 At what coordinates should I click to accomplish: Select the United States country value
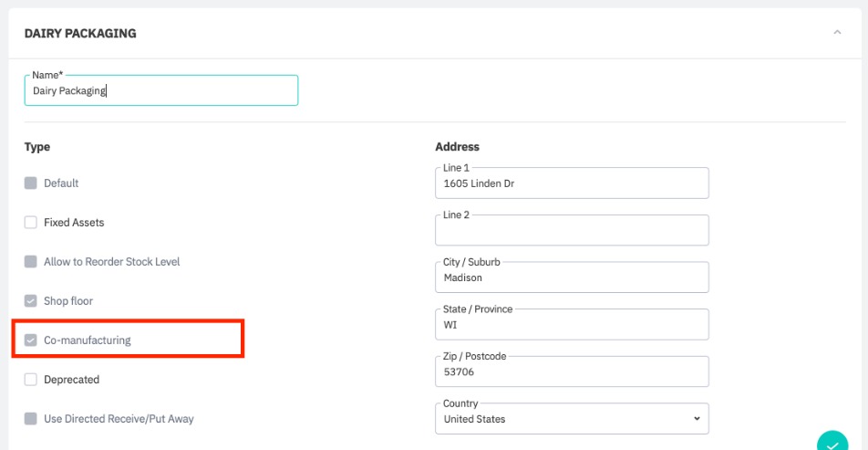tap(474, 419)
